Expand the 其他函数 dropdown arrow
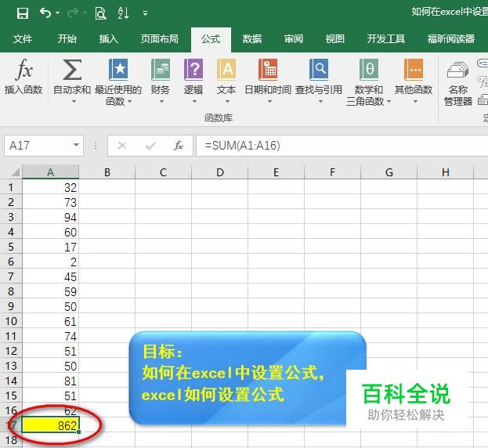Screen dimensions: 488x448 pos(415,101)
